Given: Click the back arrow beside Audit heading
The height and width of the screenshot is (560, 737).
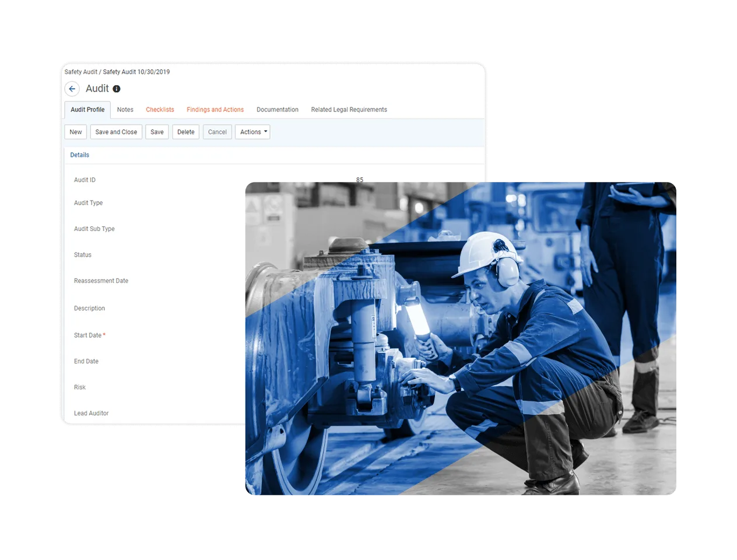Looking at the screenshot, I should point(71,88).
